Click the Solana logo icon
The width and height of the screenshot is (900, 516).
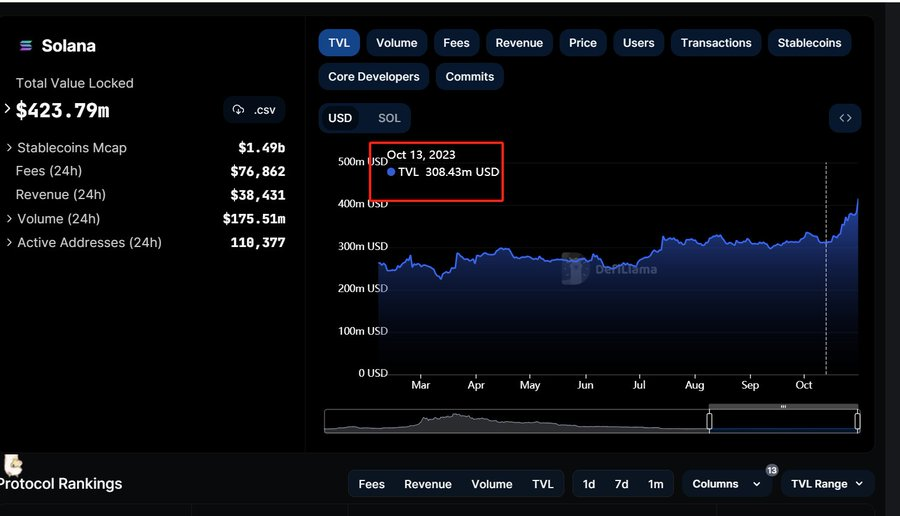26,46
